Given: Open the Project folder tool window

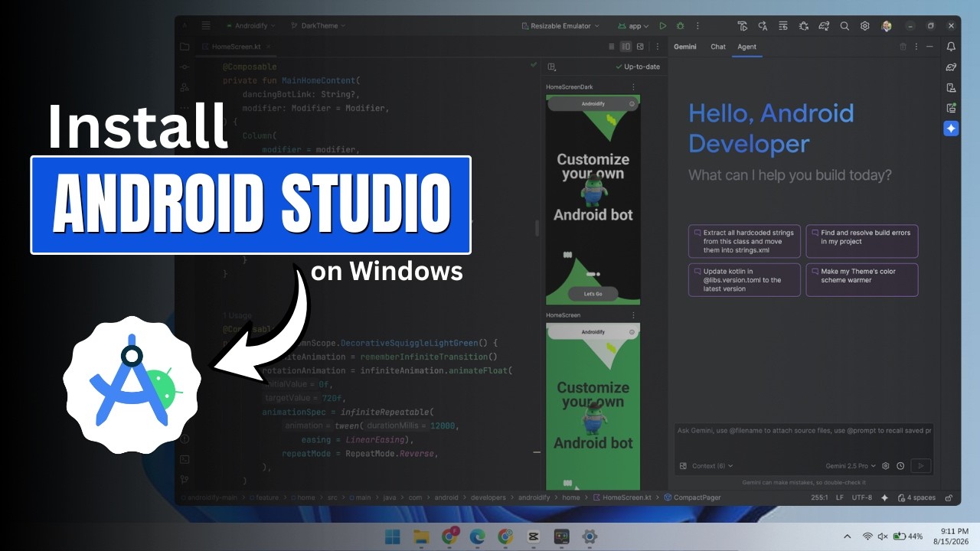Looking at the screenshot, I should [x=185, y=47].
